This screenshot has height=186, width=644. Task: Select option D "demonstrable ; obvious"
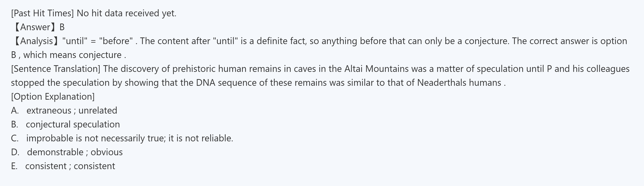click(75, 152)
